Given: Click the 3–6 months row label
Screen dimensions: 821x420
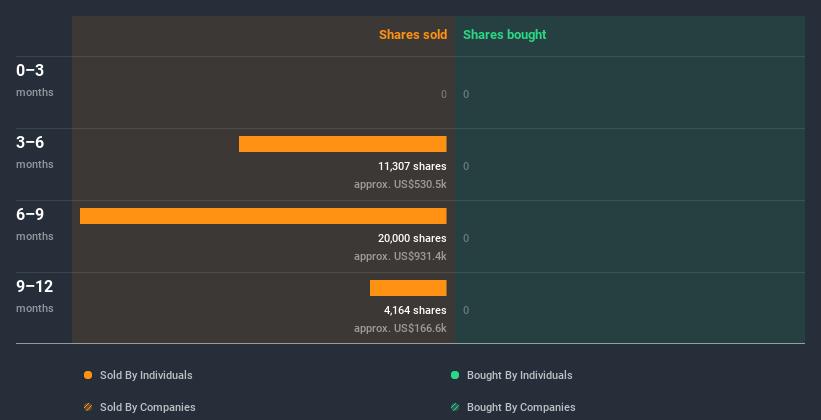Looking at the screenshot, I should coord(35,152).
